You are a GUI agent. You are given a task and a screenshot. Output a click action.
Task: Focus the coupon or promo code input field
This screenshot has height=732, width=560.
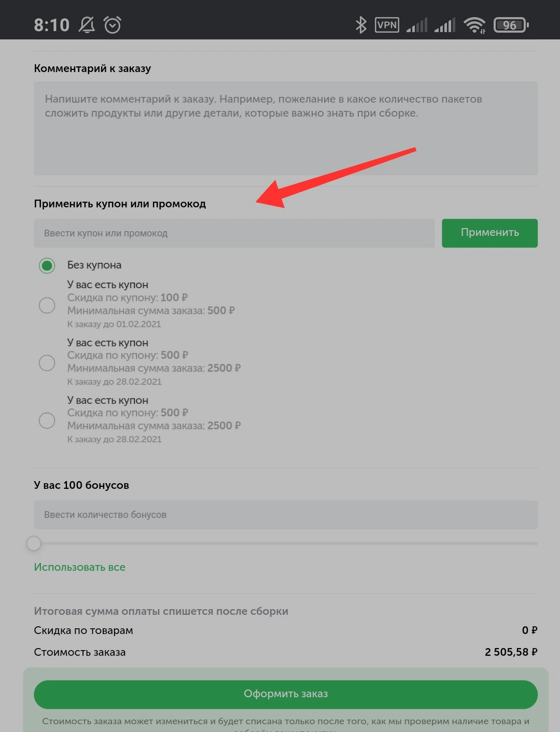[x=234, y=233]
